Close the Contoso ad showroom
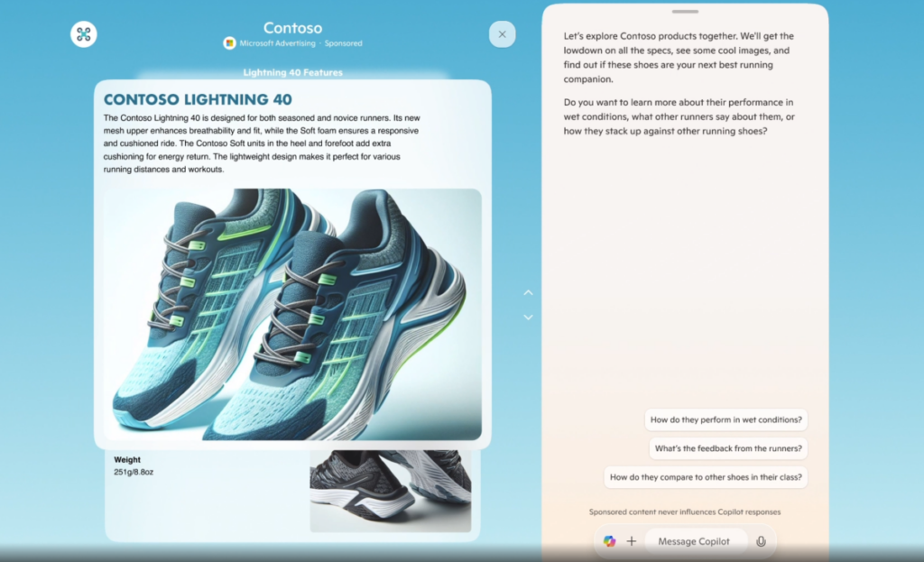 pos(502,34)
